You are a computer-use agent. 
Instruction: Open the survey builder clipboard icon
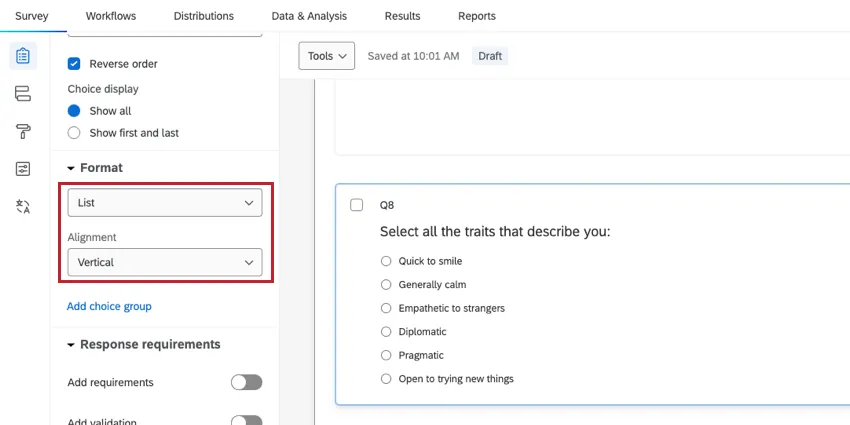(23, 56)
